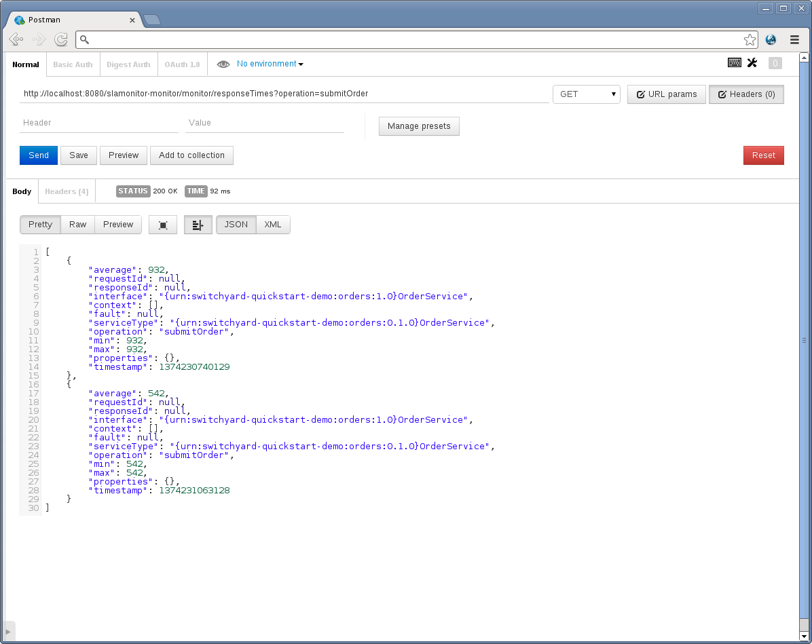The width and height of the screenshot is (812, 644).
Task: Click search magnifier in address bar
Action: click(84, 40)
